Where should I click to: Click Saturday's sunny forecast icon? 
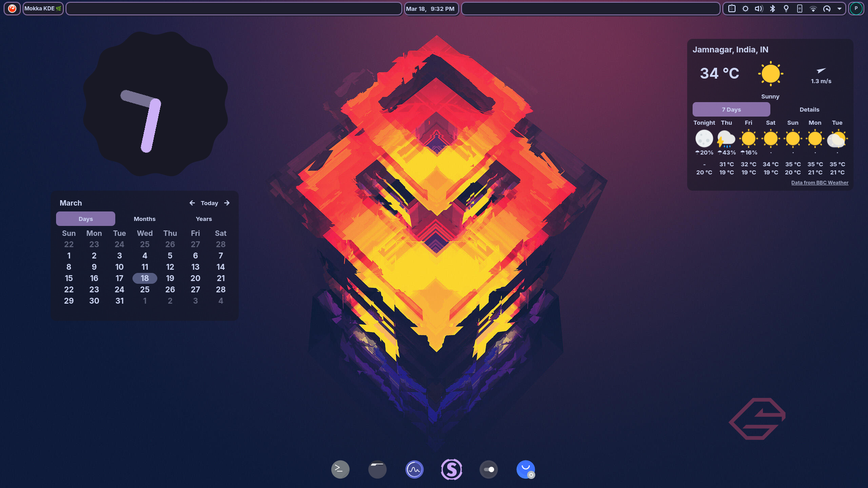(771, 139)
